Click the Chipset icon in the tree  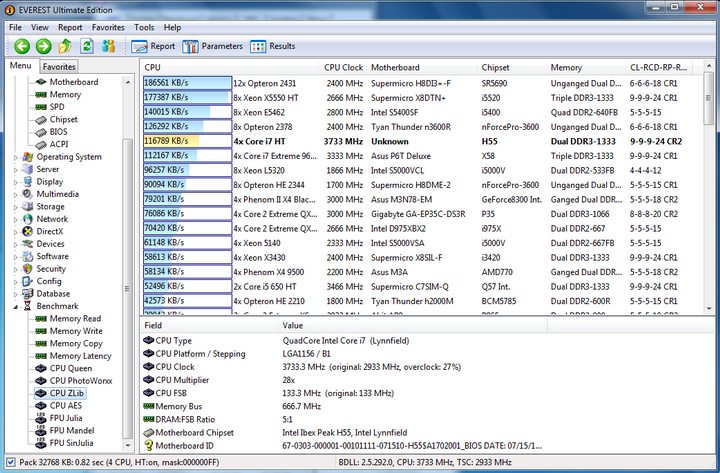click(41, 119)
